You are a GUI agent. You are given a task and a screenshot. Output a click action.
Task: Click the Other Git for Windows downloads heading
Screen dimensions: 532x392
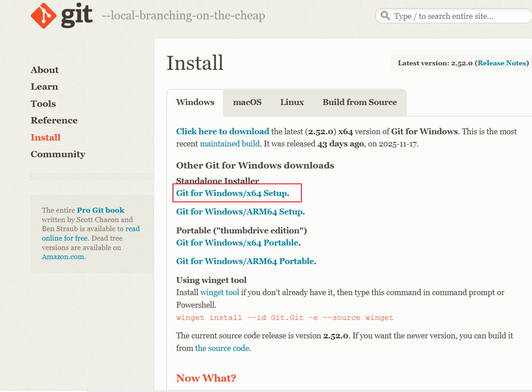pyautogui.click(x=255, y=166)
